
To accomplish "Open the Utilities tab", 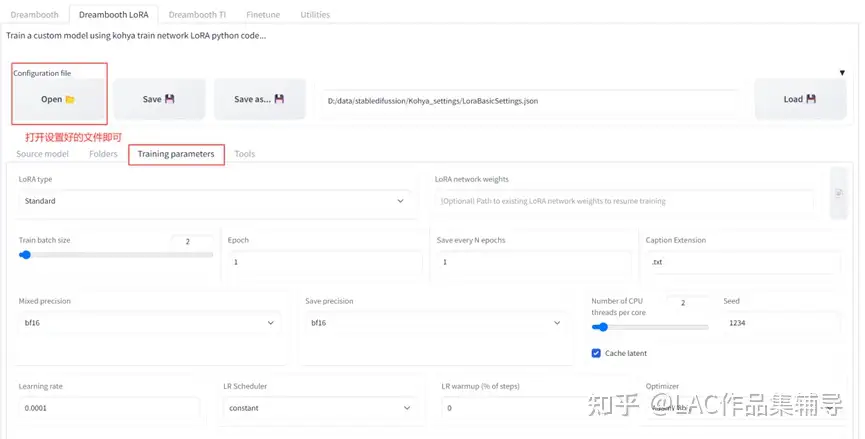I will pos(315,15).
